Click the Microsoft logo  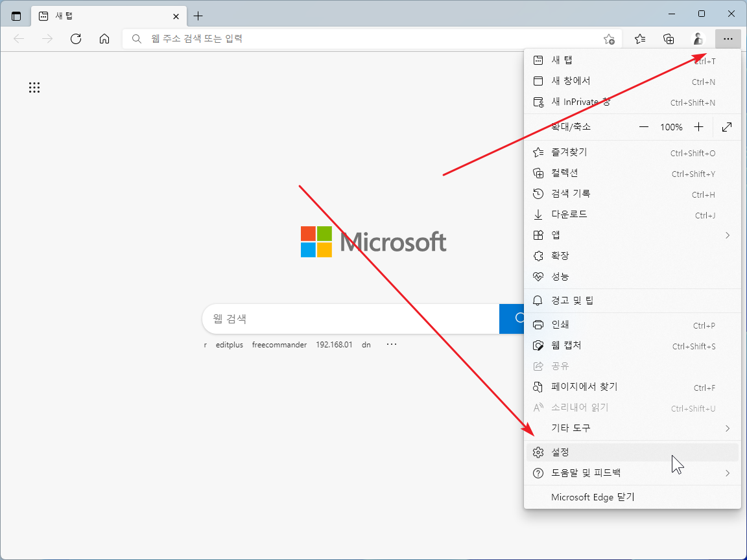pos(373,242)
